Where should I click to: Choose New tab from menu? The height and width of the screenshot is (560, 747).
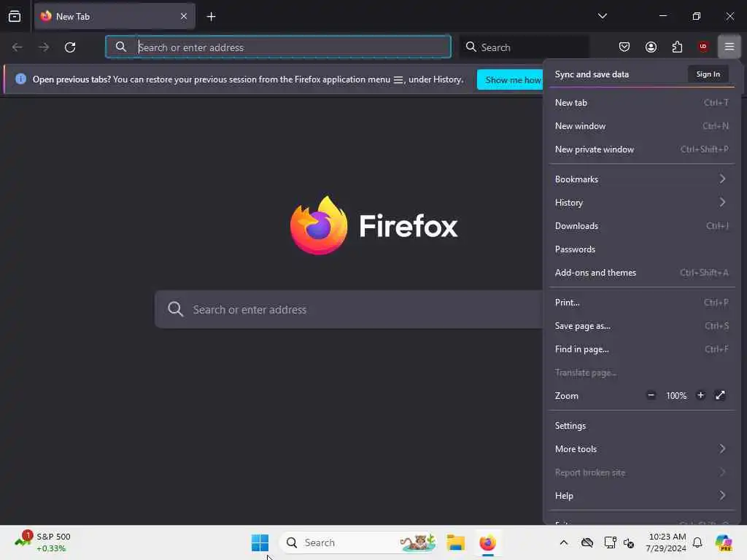click(x=642, y=103)
